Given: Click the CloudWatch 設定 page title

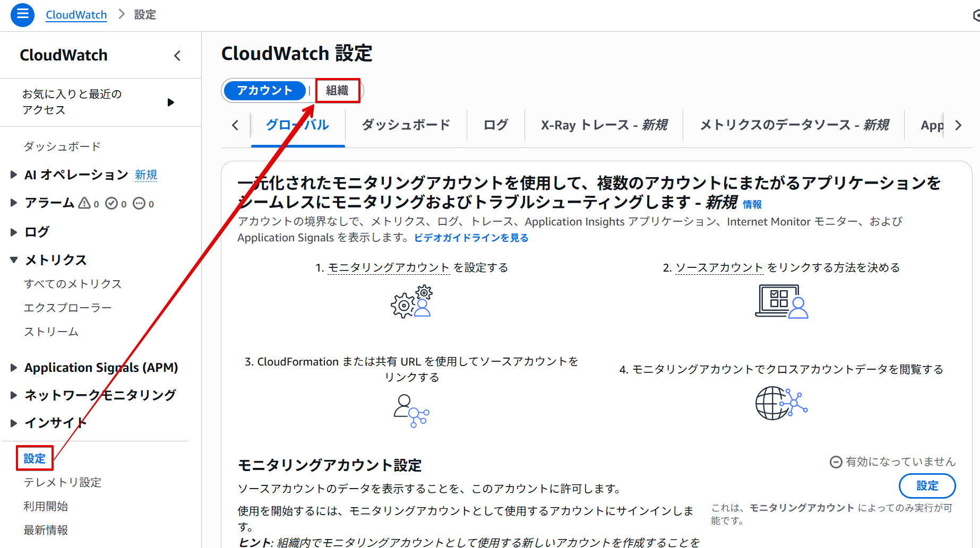Looking at the screenshot, I should point(297,54).
